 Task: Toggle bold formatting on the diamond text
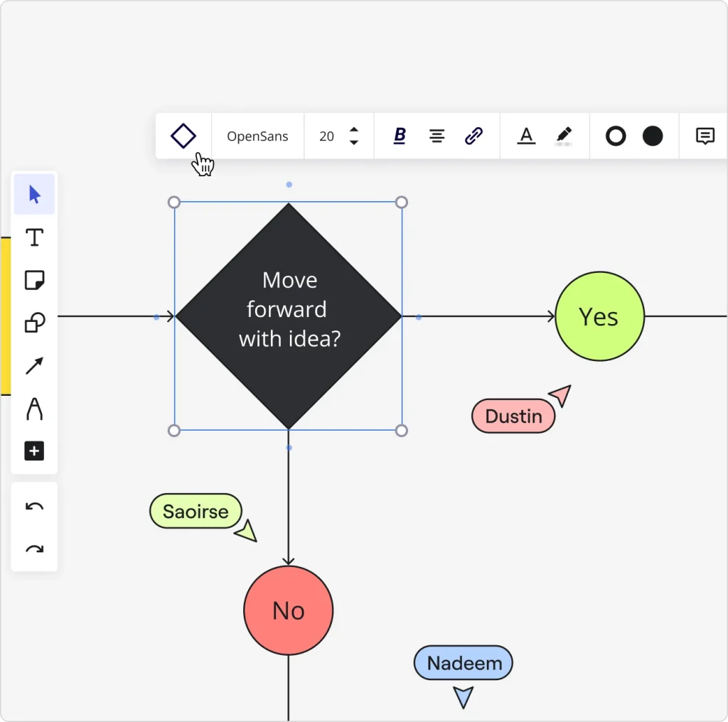[399, 136]
